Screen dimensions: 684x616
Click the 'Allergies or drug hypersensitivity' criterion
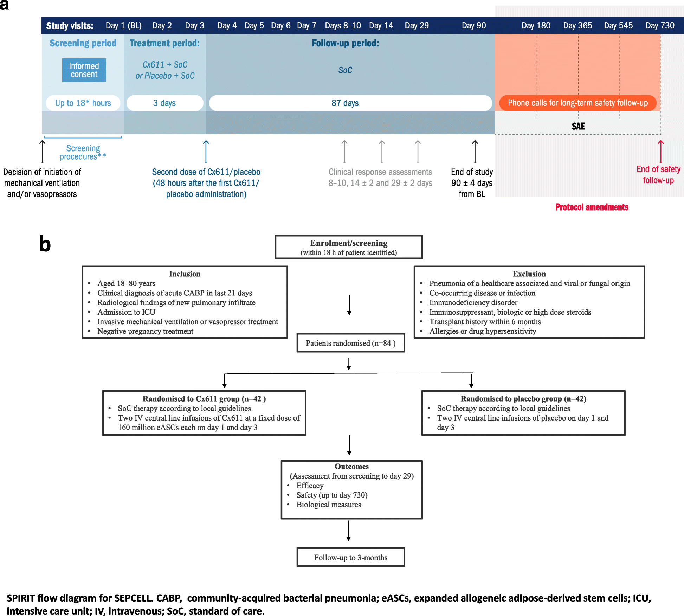[483, 331]
